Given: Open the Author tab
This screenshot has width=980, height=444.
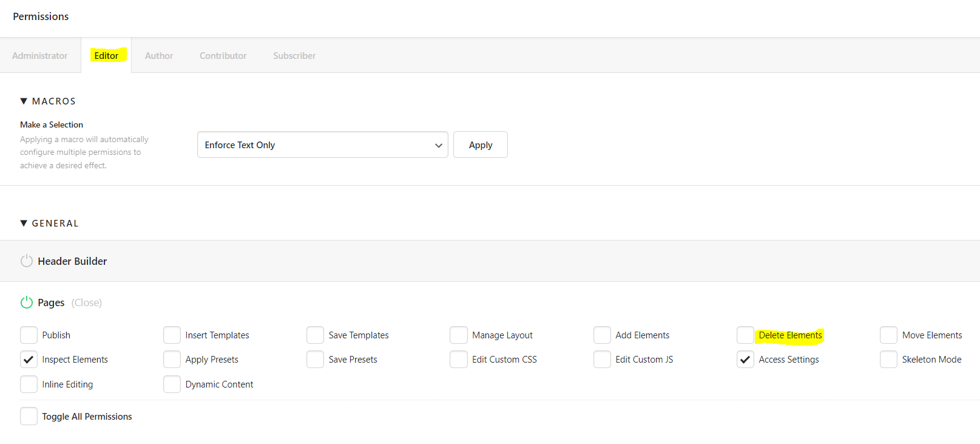Looking at the screenshot, I should click(159, 55).
